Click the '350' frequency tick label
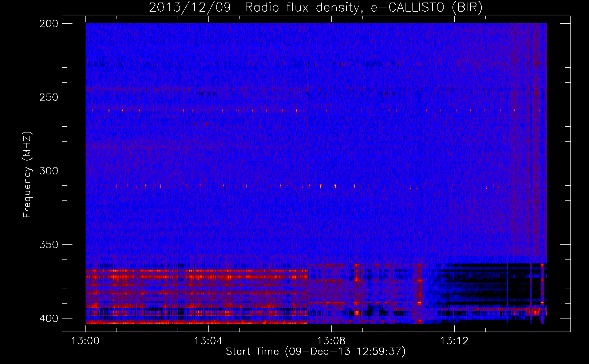 point(48,244)
